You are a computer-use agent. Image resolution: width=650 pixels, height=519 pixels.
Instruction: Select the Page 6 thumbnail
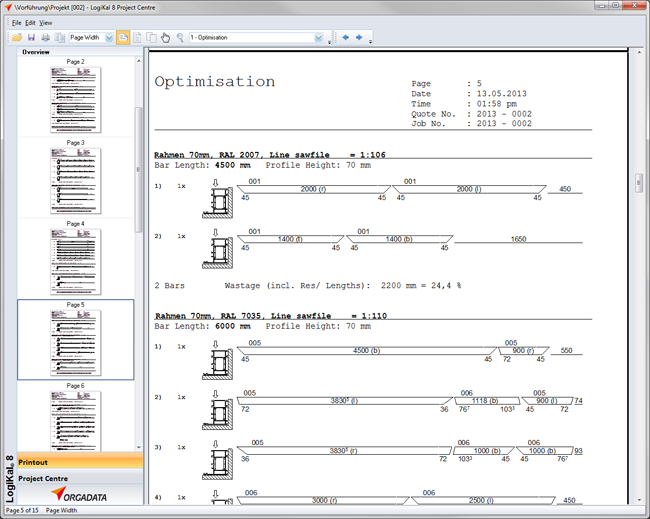point(75,421)
